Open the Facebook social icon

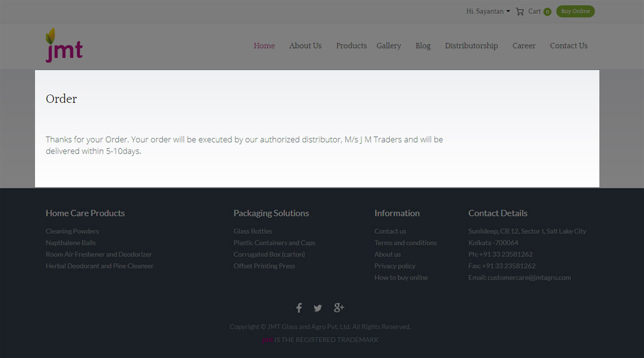299,308
